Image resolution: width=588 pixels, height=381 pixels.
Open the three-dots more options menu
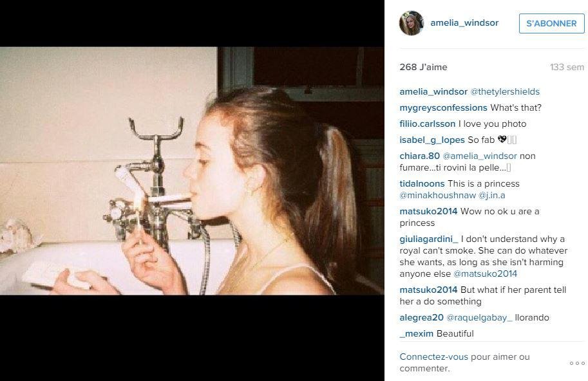point(577,363)
